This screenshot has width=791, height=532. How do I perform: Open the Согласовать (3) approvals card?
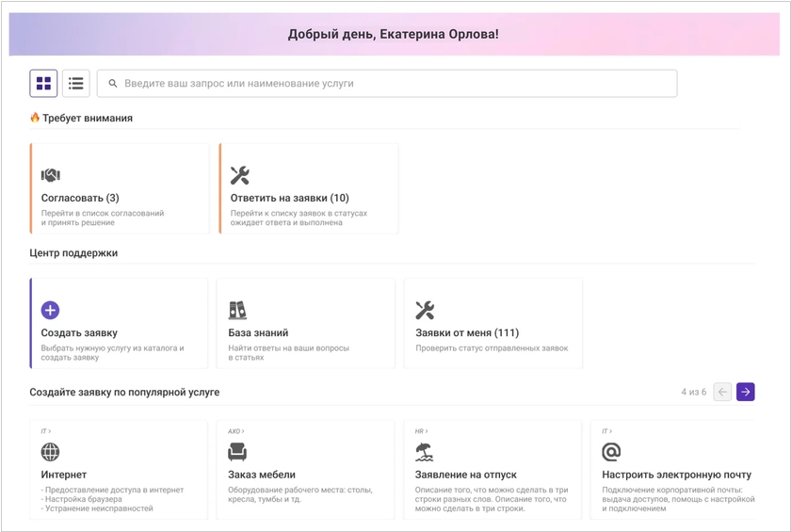tap(120, 188)
